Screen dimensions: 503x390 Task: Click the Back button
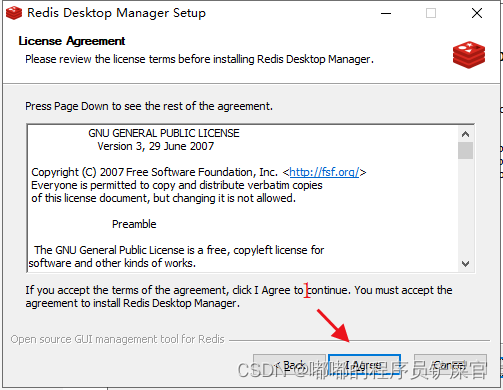(x=289, y=365)
